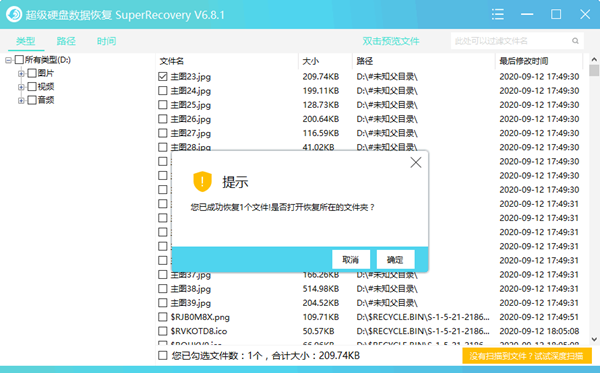Open the menu list icon in title bar

click(497, 15)
